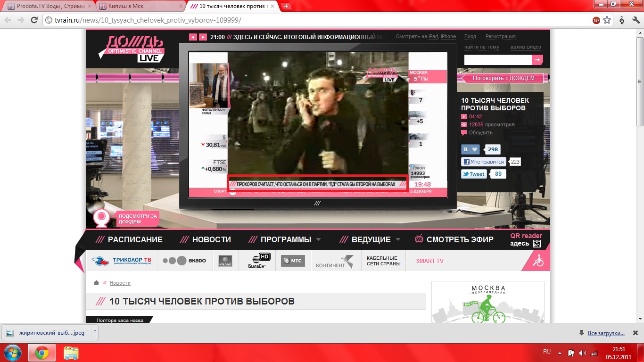
Task: Reload the page with the refresh icon
Action: (x=34, y=20)
